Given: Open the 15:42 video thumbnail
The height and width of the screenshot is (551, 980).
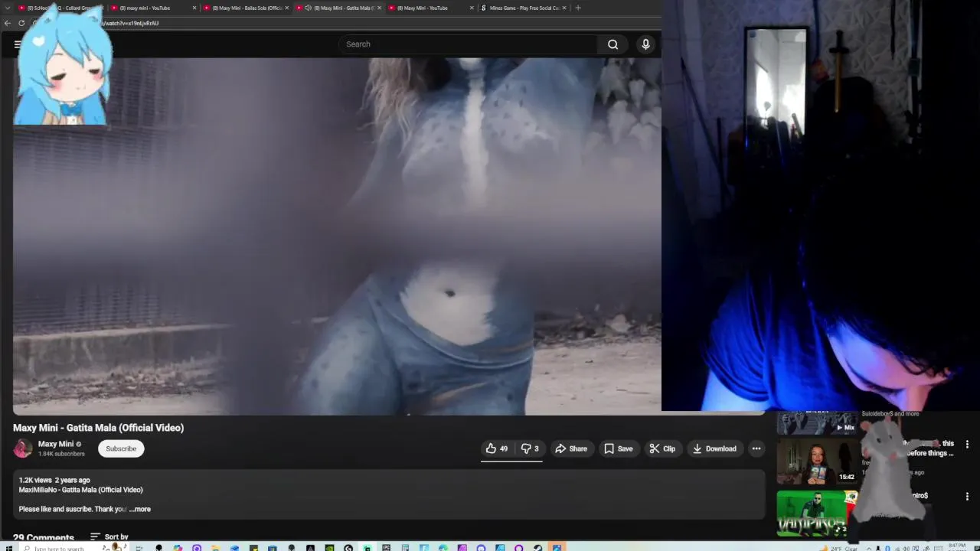Looking at the screenshot, I should (817, 461).
